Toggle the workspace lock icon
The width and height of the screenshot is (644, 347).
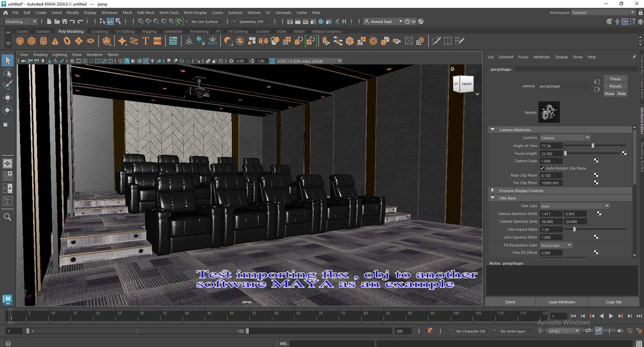tap(640, 12)
